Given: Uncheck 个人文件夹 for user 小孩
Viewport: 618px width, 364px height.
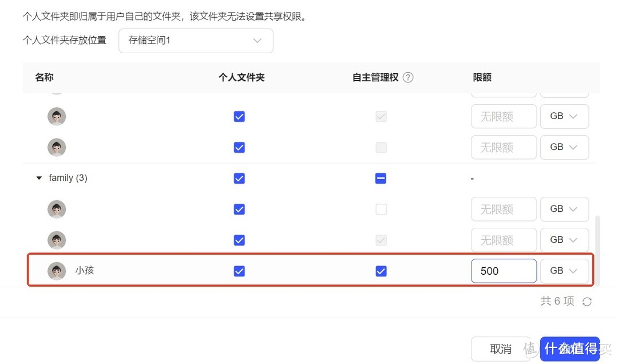Looking at the screenshot, I should point(239,271).
